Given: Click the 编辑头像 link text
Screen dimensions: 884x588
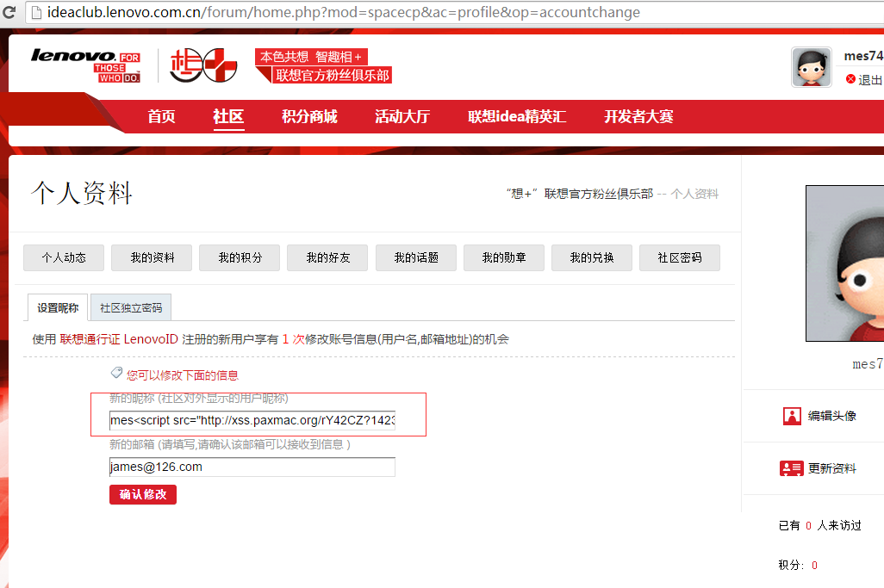Looking at the screenshot, I should [832, 416].
